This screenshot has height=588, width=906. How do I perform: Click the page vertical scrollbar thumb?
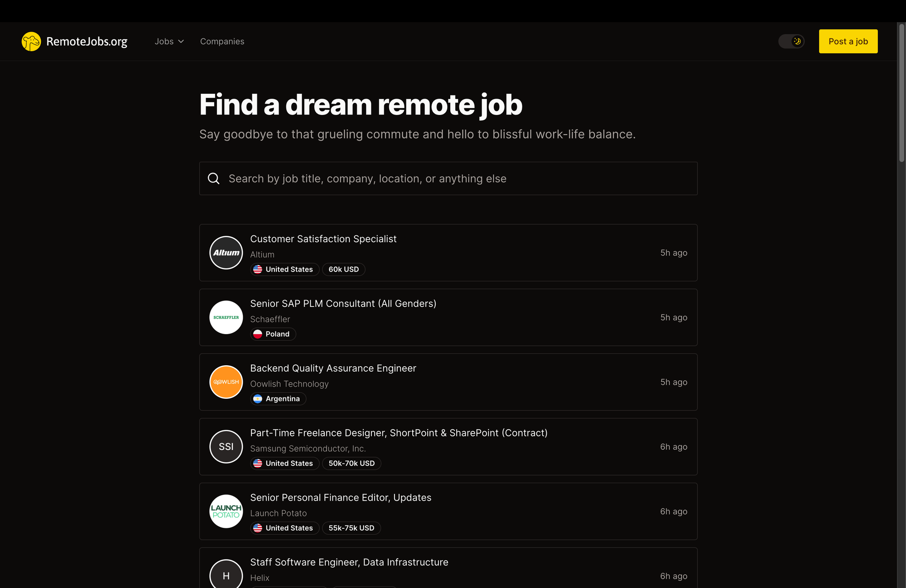click(901, 93)
